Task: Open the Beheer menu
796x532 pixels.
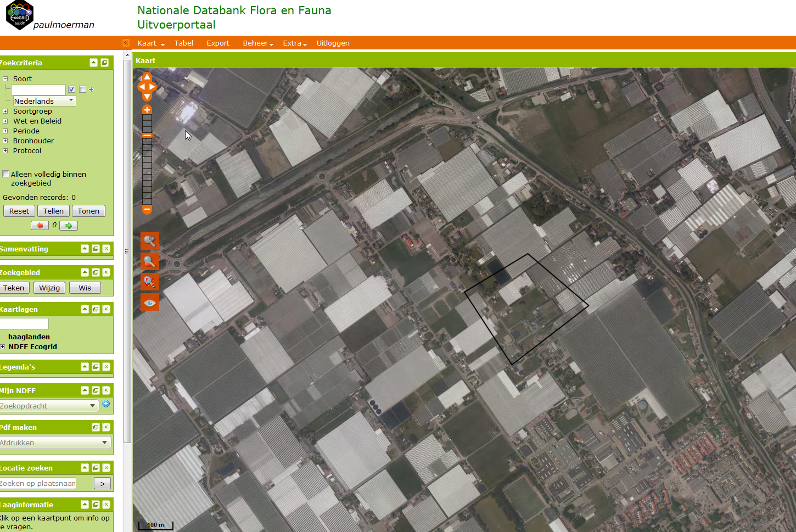Action: (x=257, y=43)
